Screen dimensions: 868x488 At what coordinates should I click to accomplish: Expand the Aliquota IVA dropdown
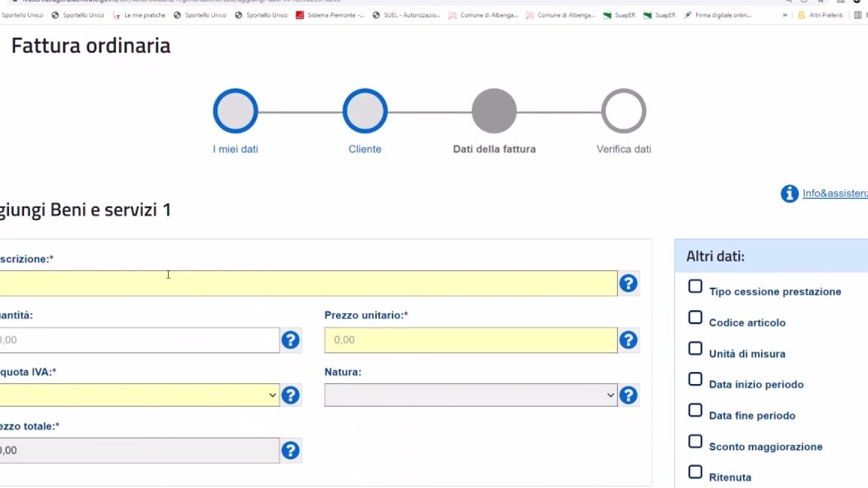pyautogui.click(x=139, y=395)
